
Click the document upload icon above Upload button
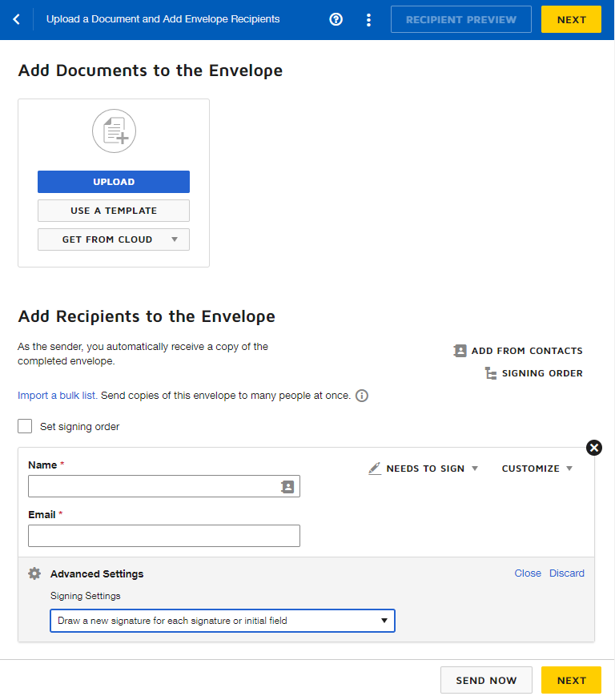click(114, 131)
